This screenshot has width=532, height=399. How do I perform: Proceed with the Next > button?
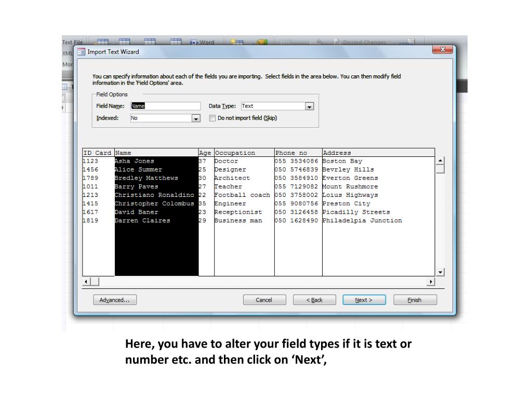tap(364, 300)
